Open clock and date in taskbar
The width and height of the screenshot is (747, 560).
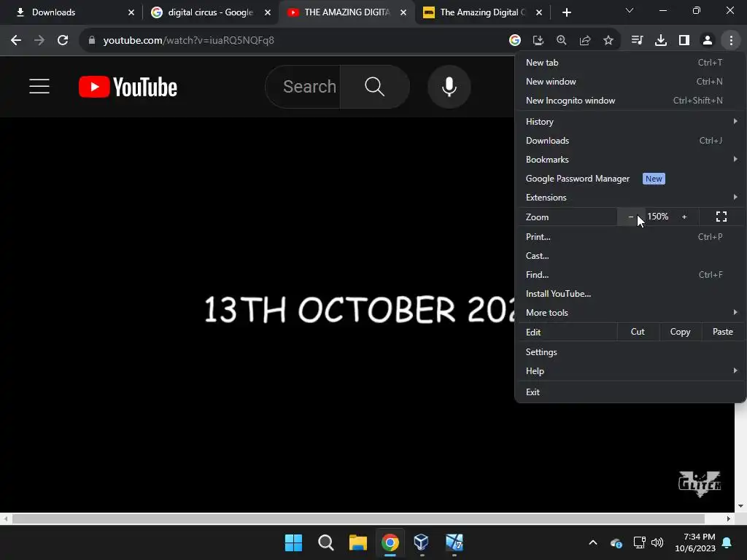click(695, 542)
